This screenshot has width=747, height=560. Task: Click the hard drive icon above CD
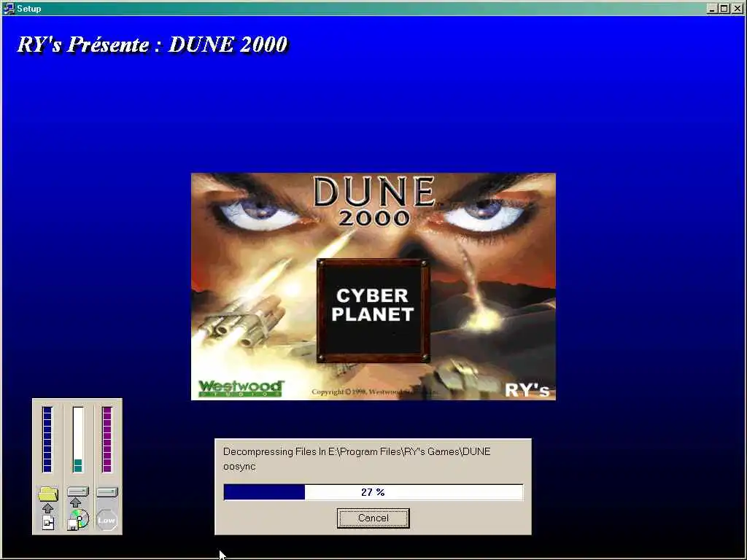78,491
